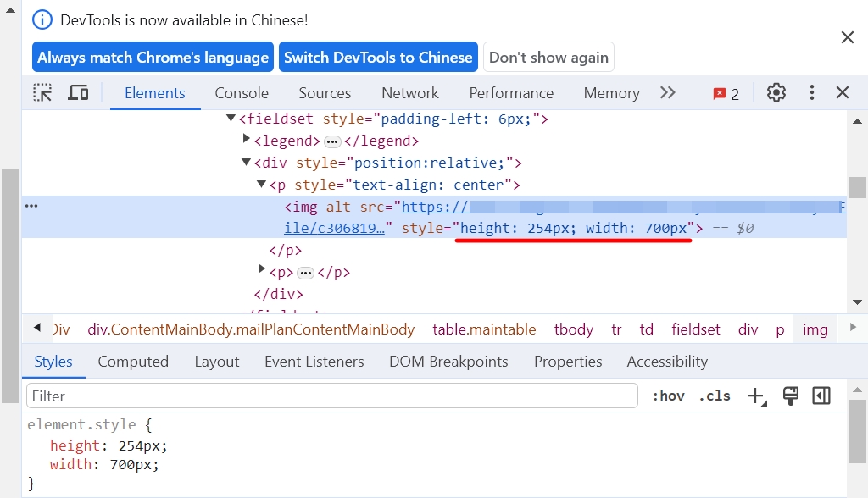Screen dimensions: 868x498
Task: Collapse the fieldset element node
Action: click(231, 119)
